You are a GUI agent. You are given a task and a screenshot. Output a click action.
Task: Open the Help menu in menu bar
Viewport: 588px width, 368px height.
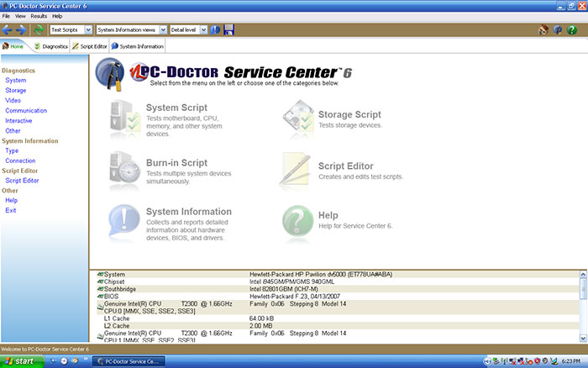(x=57, y=16)
